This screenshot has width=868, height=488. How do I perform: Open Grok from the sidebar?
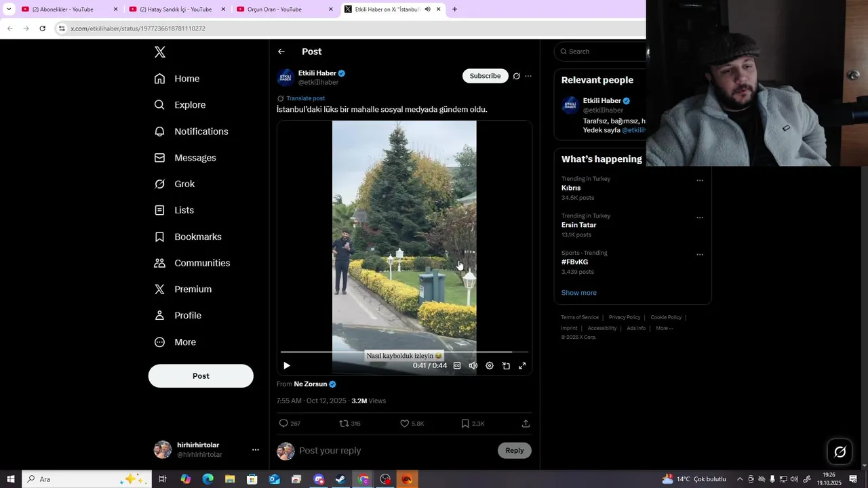(174, 184)
